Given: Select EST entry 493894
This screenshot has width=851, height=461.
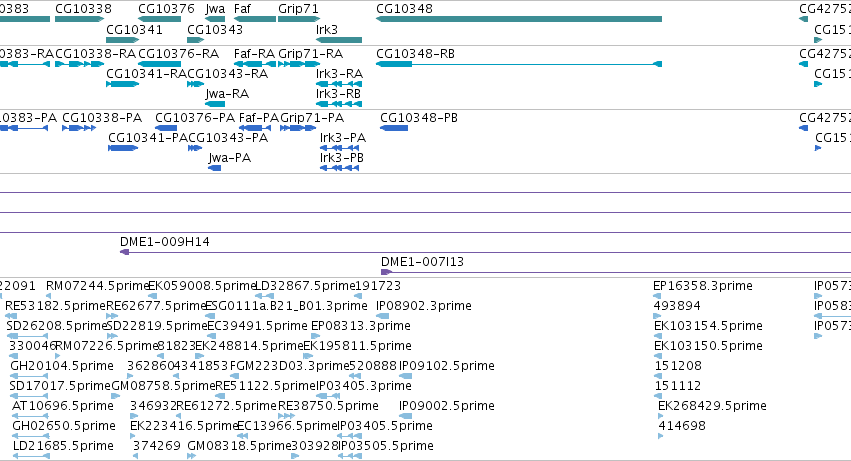Looking at the screenshot, I should (677, 306).
